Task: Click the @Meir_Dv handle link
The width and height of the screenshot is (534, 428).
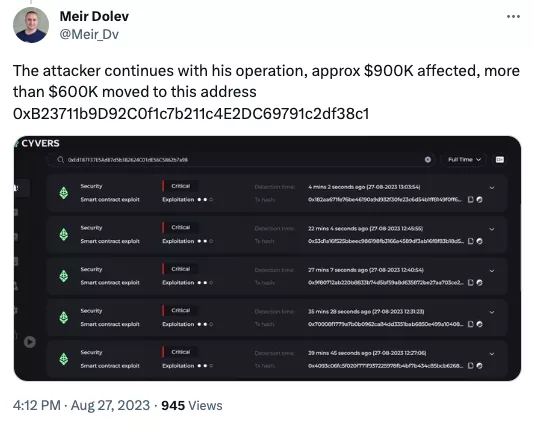Action: click(x=89, y=34)
